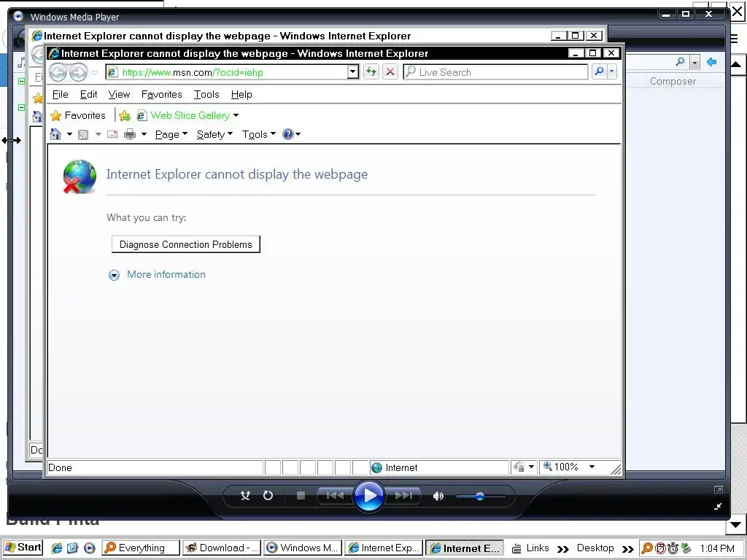This screenshot has height=560, width=747.
Task: Click the red X Stop loading button
Action: click(x=390, y=72)
